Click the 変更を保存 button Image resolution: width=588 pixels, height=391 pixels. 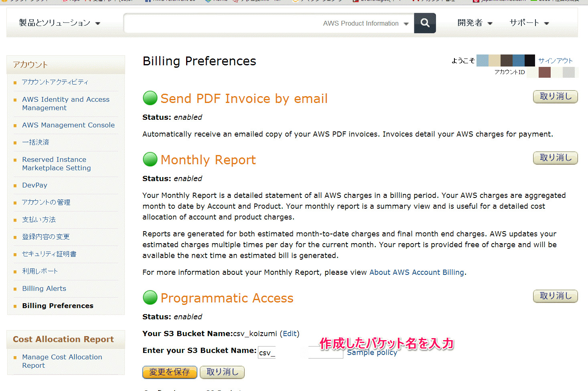[170, 372]
